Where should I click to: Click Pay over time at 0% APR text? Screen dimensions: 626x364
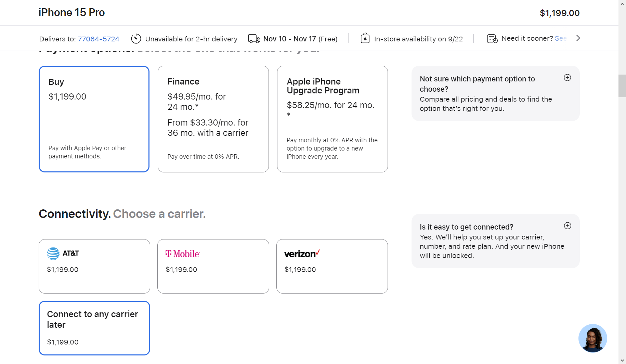click(203, 157)
